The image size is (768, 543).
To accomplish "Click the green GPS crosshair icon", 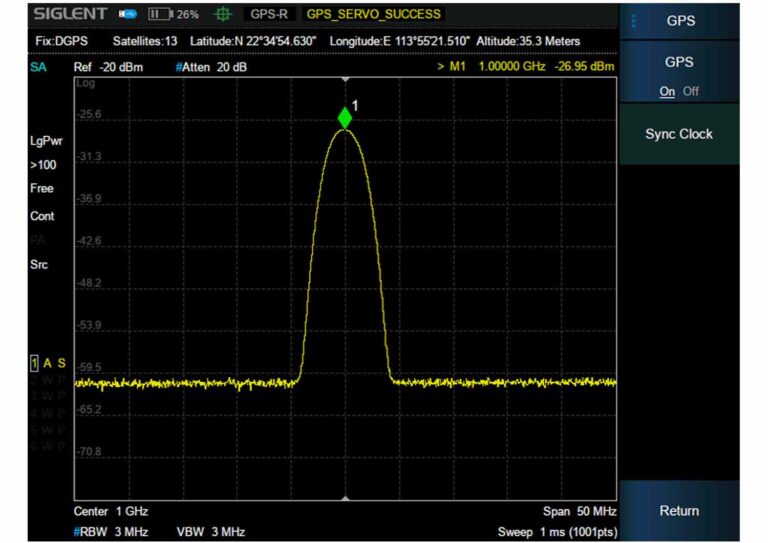I will [x=223, y=14].
